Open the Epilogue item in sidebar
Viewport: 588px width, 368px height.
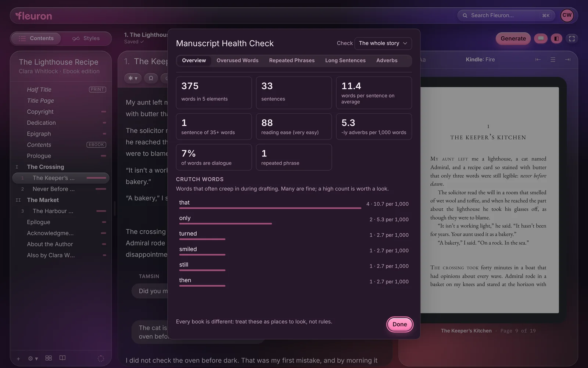point(61,222)
